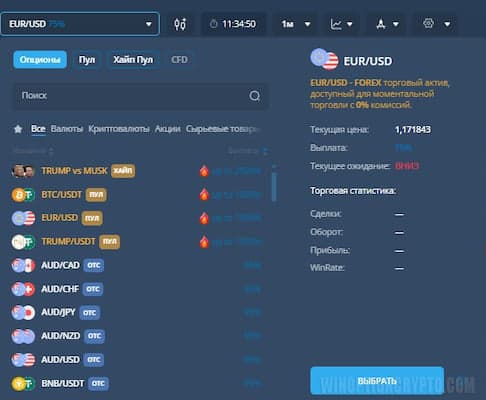Switch to the Хайп Пул tab
This screenshot has width=486, height=400.
[x=133, y=60]
